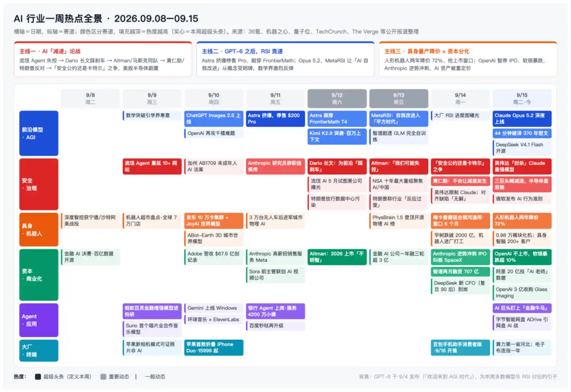
Task: Click the 「安全公约还是卡特尔」之争 card in the grid
Action: 460,166
